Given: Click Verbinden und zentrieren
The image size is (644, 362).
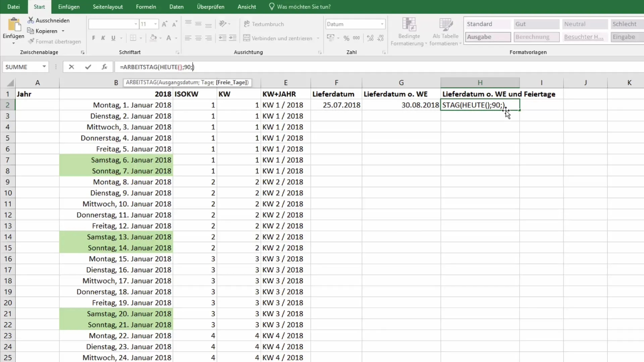Looking at the screenshot, I should pos(278,38).
